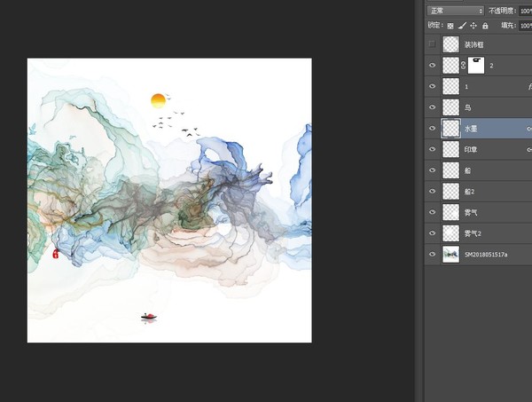Hide the 船2 layer
532x402 pixels.
pyautogui.click(x=432, y=191)
